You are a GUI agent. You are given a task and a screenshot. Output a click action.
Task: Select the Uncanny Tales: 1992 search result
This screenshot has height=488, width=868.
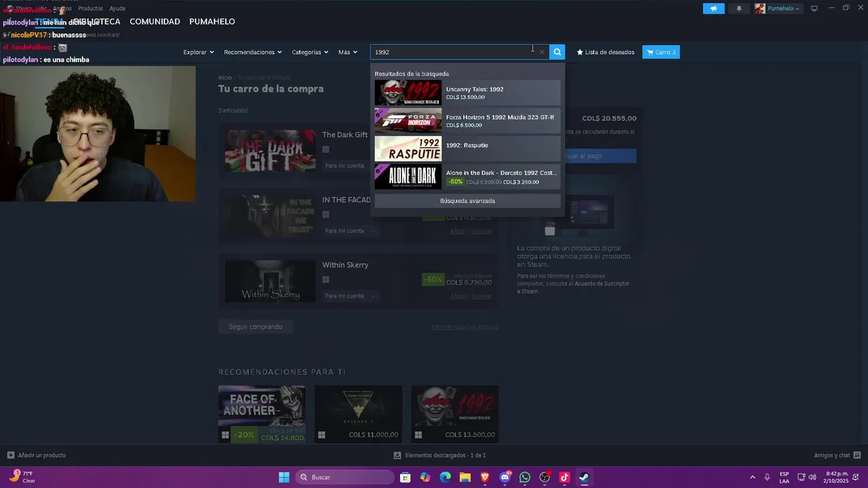click(468, 93)
